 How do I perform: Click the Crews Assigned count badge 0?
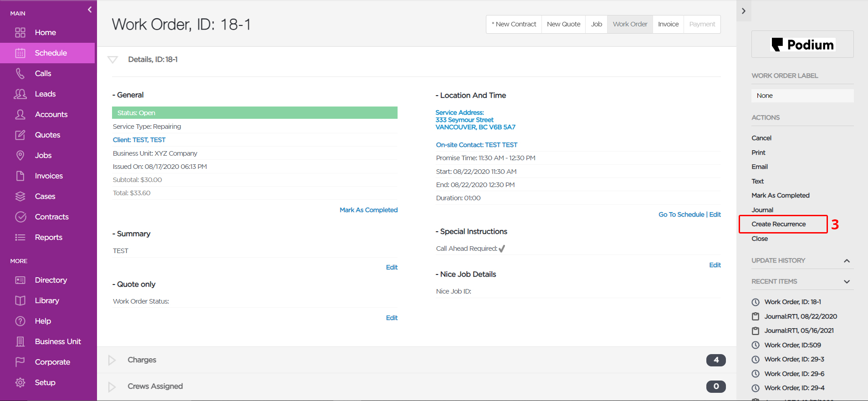pos(716,386)
